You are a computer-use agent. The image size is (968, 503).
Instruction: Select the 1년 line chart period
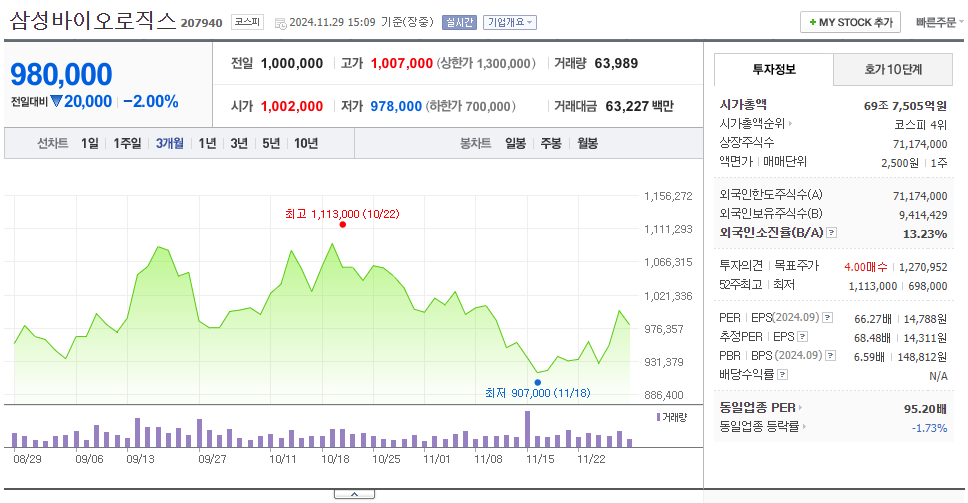point(207,143)
